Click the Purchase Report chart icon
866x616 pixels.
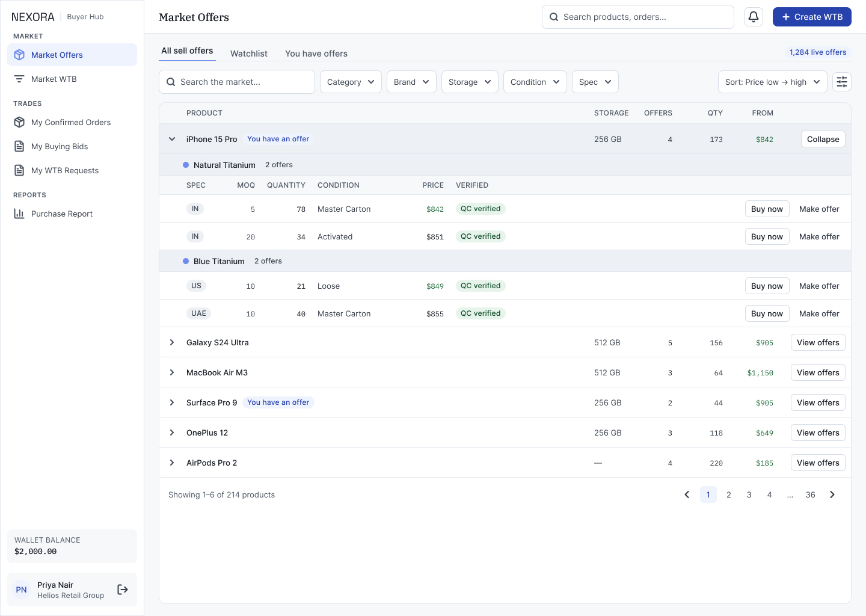[19, 214]
